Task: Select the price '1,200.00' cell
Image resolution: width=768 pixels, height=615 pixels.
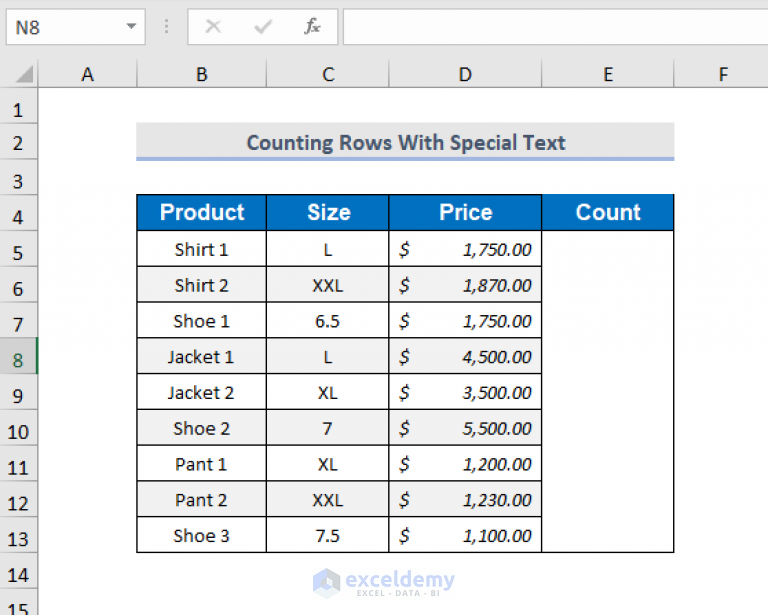Action: [465, 463]
